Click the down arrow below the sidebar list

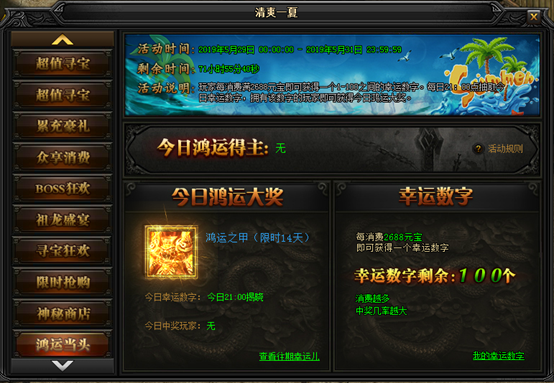click(x=63, y=366)
